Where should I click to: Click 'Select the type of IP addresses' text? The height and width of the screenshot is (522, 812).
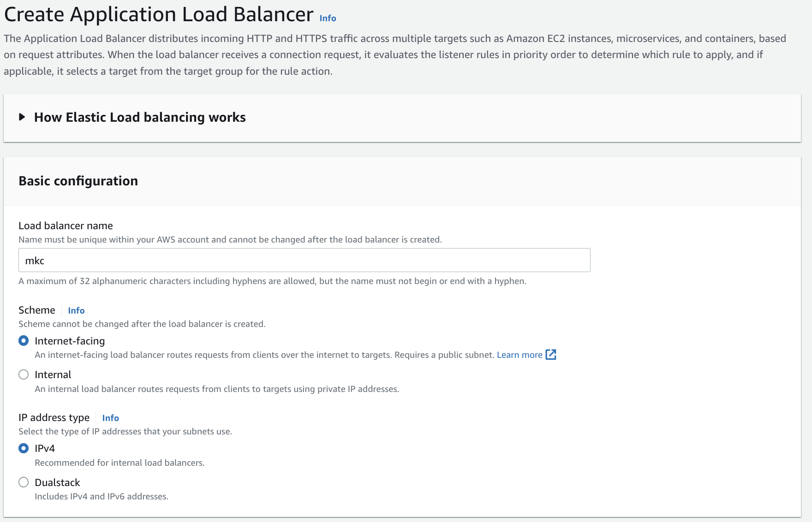(125, 431)
